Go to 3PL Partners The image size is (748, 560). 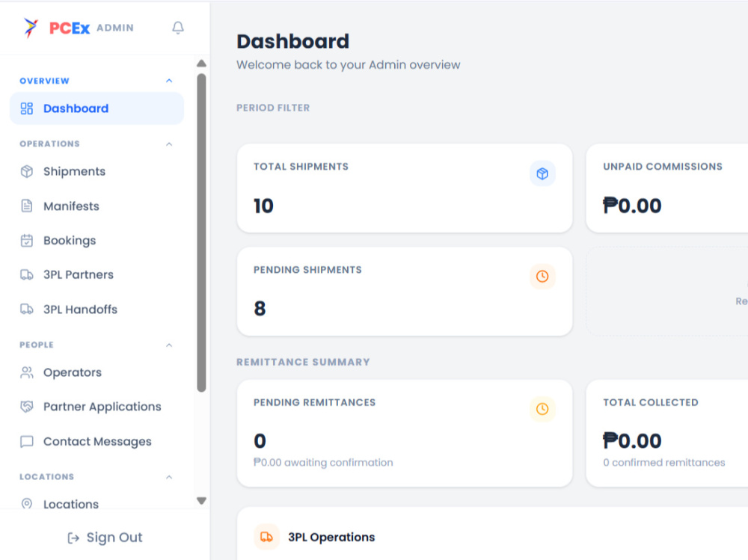[96, 274]
